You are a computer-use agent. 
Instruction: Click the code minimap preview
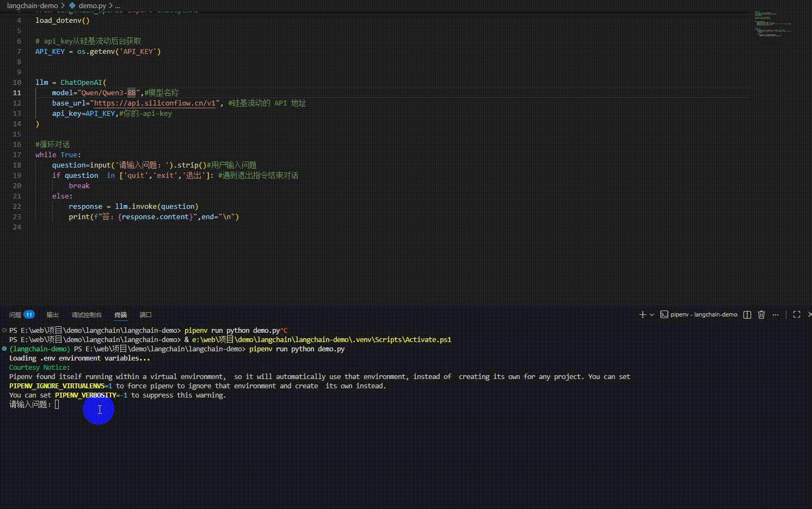coord(773,23)
